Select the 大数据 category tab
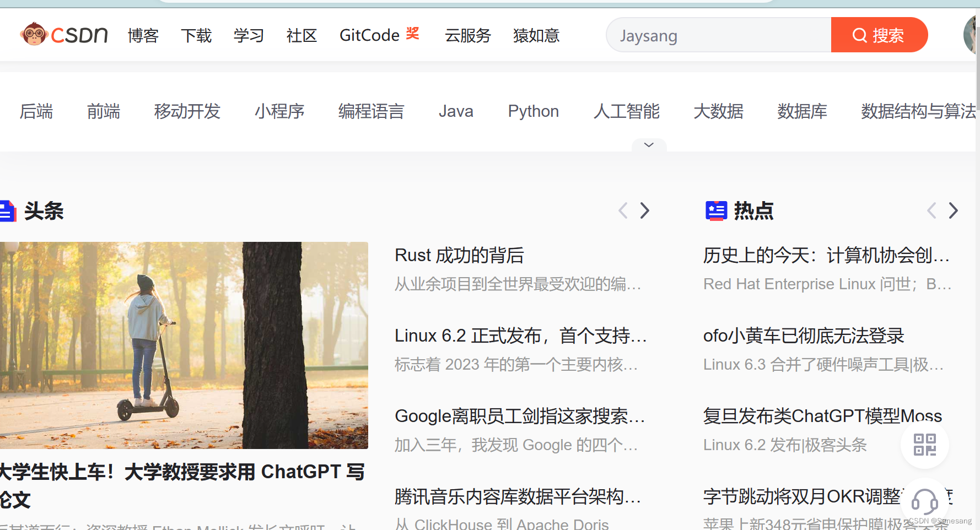This screenshot has height=530, width=980. click(x=719, y=111)
